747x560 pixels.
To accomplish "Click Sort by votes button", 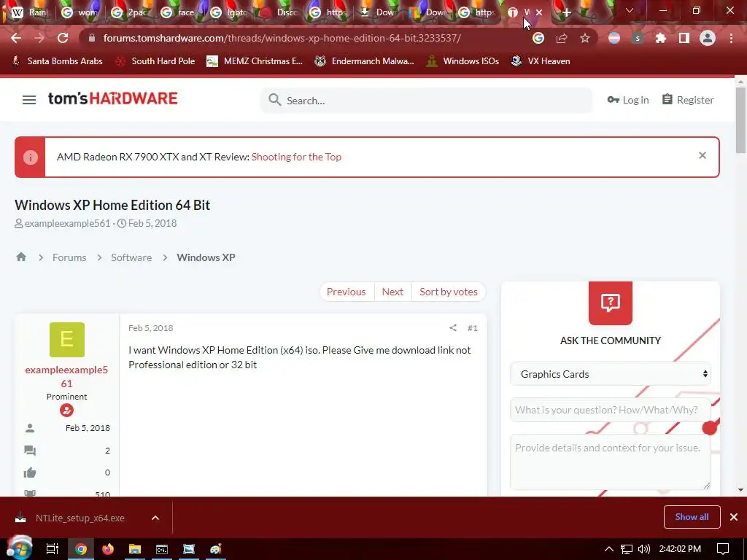I will (449, 292).
